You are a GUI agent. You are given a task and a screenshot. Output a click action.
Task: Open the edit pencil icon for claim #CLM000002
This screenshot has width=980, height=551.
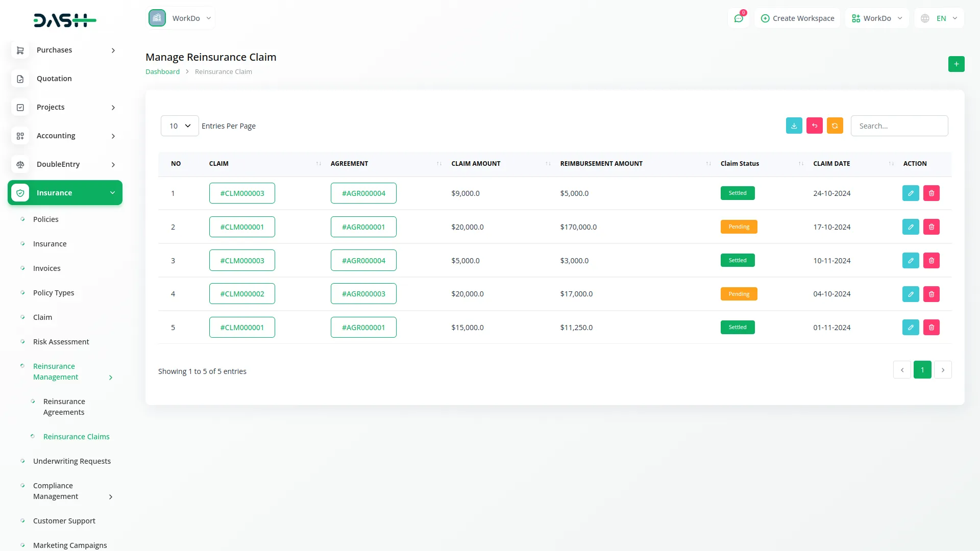pos(911,294)
